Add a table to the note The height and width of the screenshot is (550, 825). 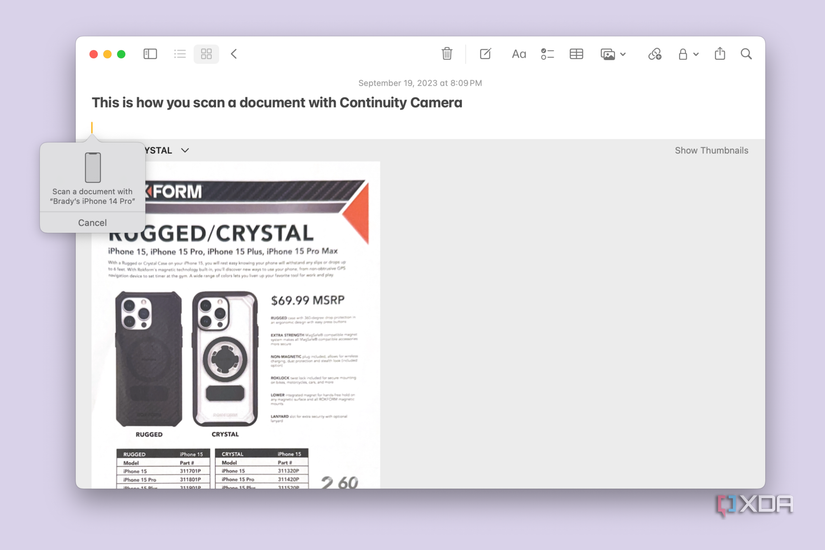click(576, 54)
